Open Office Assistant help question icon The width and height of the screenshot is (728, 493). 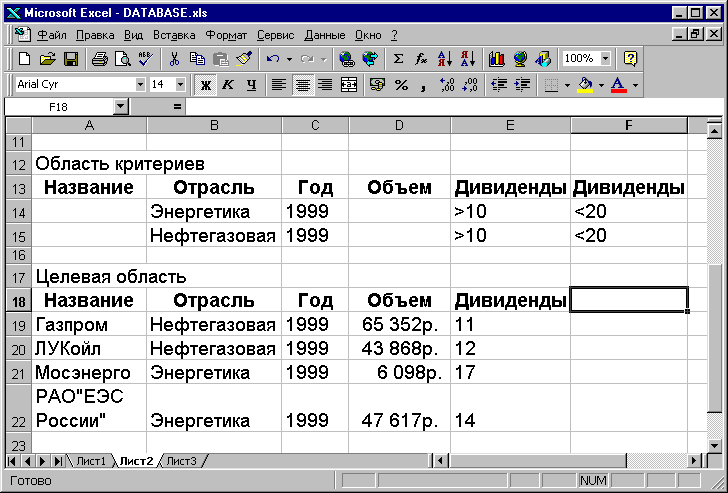pos(630,59)
